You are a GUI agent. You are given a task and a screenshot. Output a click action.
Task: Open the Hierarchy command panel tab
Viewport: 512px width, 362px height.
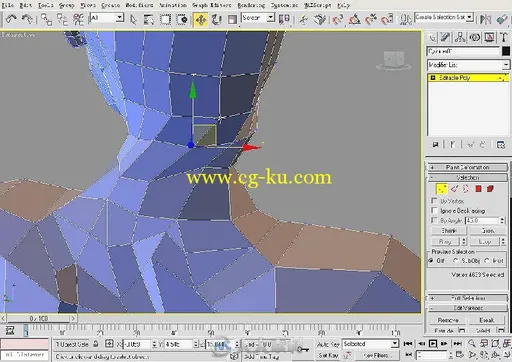[460, 37]
